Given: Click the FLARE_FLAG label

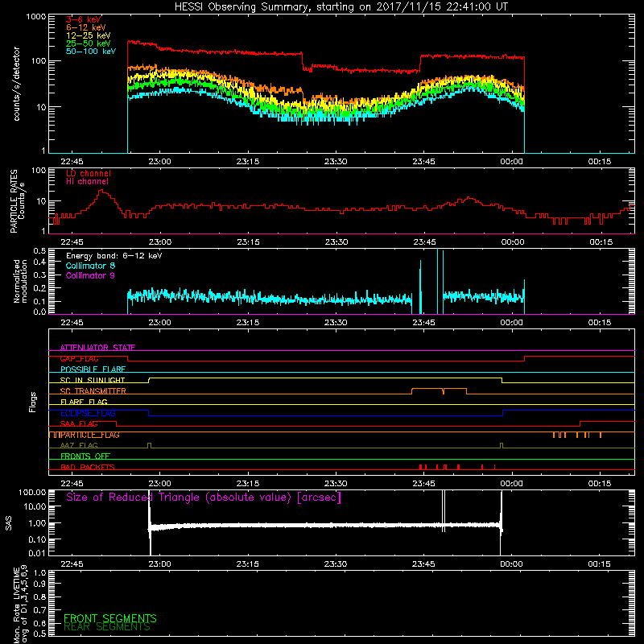Looking at the screenshot, I should (x=84, y=402).
